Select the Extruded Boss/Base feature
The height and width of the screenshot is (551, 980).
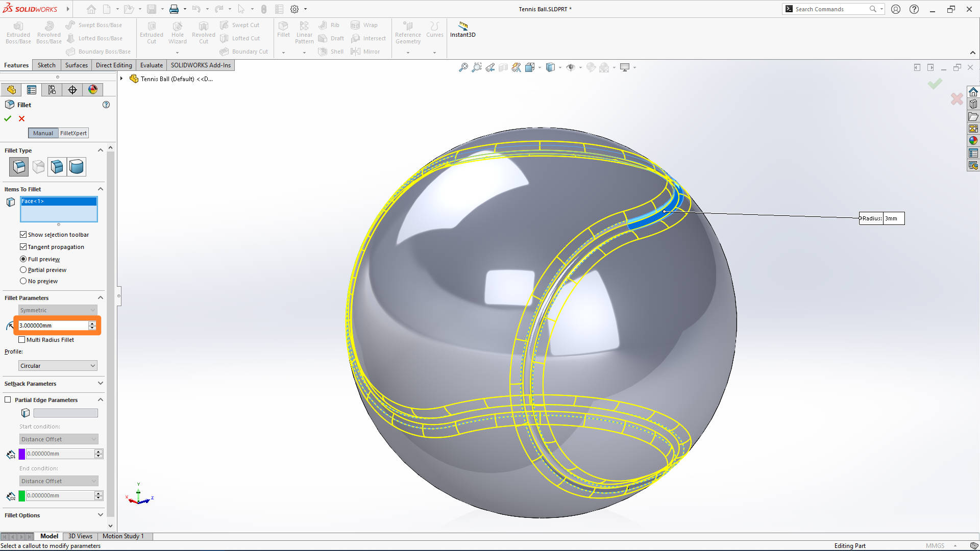click(x=18, y=33)
